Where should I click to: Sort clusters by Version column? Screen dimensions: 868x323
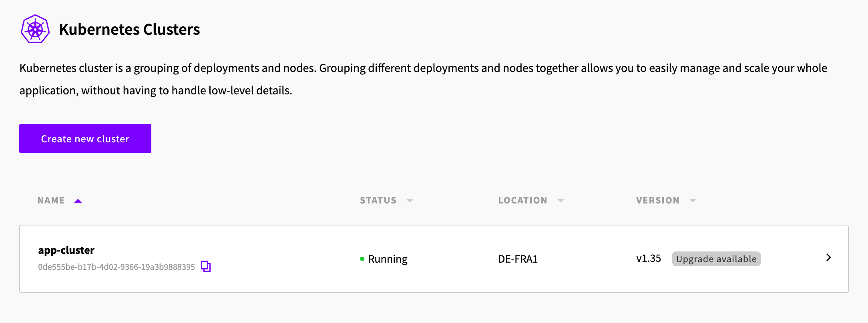(x=666, y=200)
